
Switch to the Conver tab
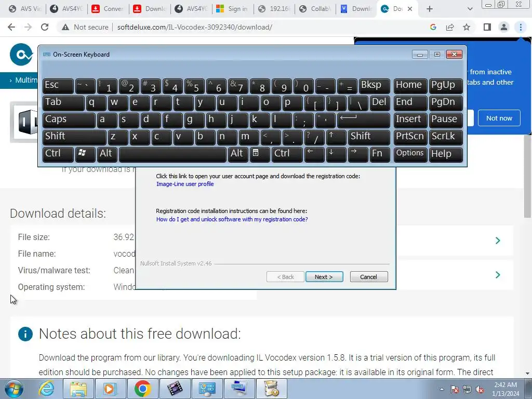(x=108, y=9)
